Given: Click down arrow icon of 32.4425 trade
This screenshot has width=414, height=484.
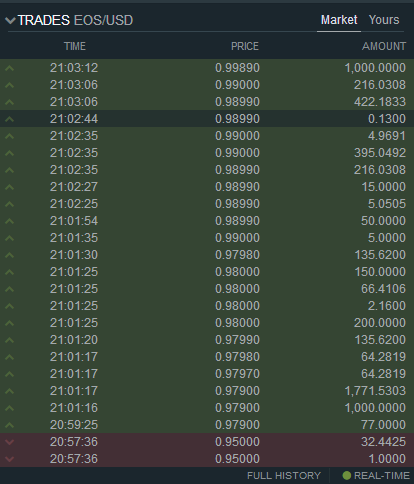Looking at the screenshot, I should pos(10,442).
